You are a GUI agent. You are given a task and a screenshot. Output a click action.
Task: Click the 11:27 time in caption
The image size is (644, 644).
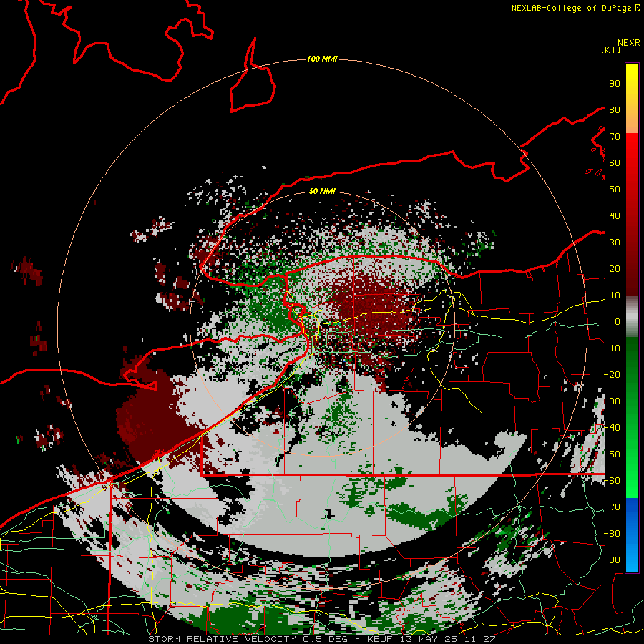click(x=480, y=639)
